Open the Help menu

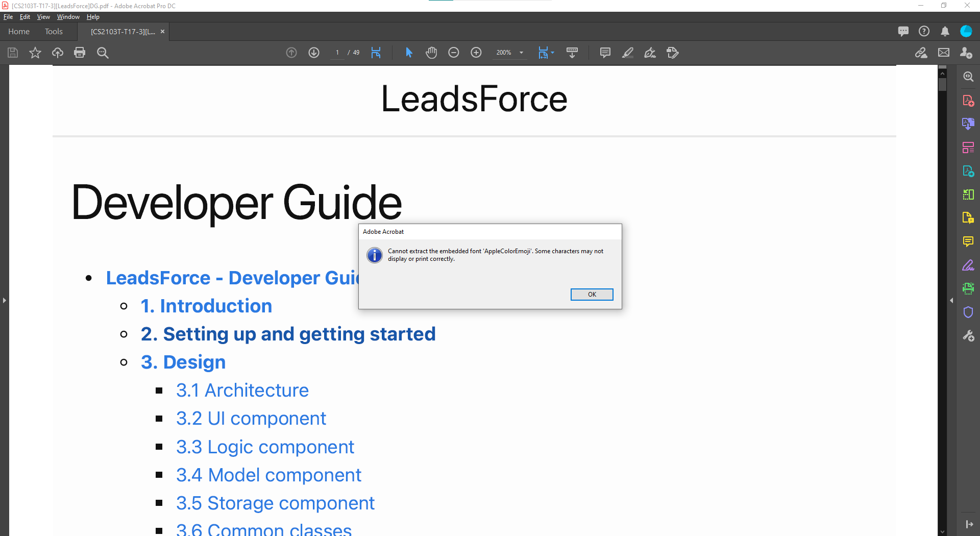93,17
